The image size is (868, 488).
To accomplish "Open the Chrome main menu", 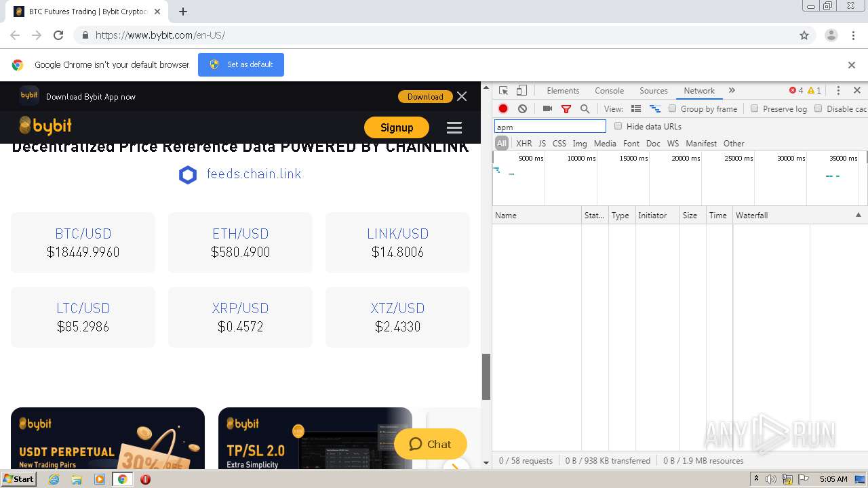I will (x=853, y=35).
